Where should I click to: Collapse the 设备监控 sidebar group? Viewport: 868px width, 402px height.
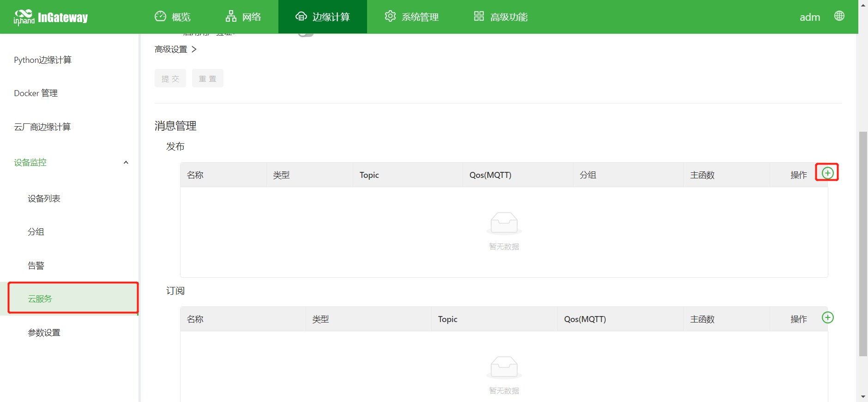[126, 163]
